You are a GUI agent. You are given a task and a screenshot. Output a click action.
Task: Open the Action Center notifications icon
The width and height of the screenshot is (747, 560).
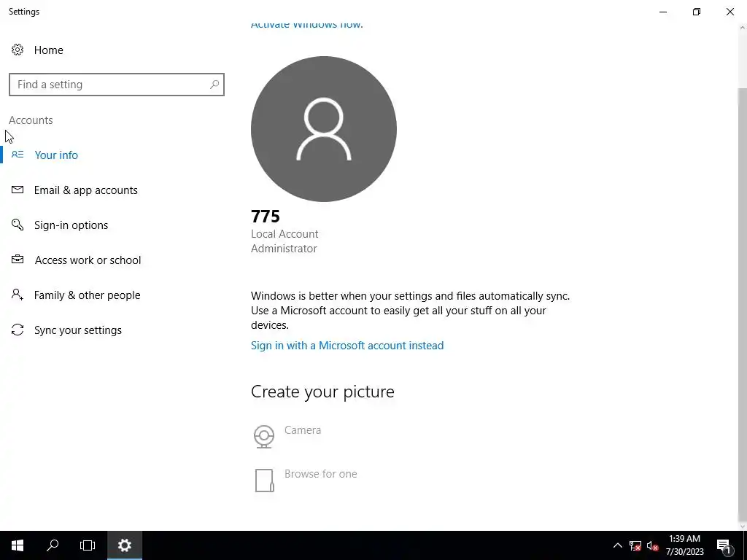pyautogui.click(x=724, y=545)
